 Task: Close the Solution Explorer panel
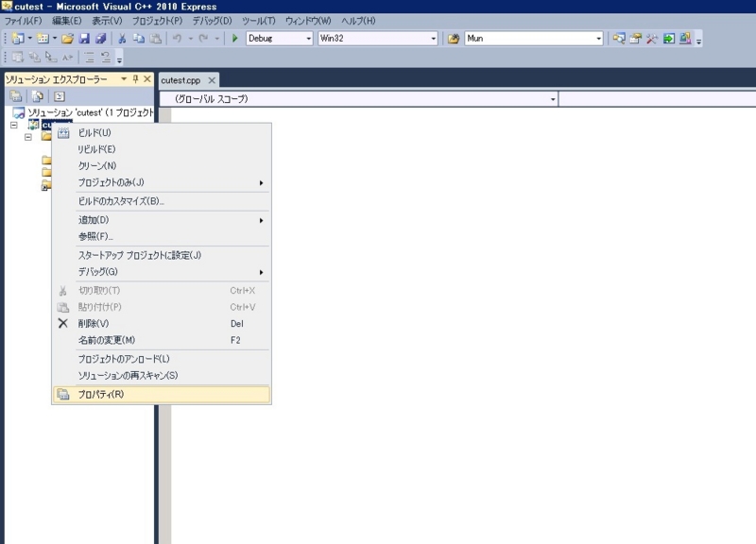(147, 79)
